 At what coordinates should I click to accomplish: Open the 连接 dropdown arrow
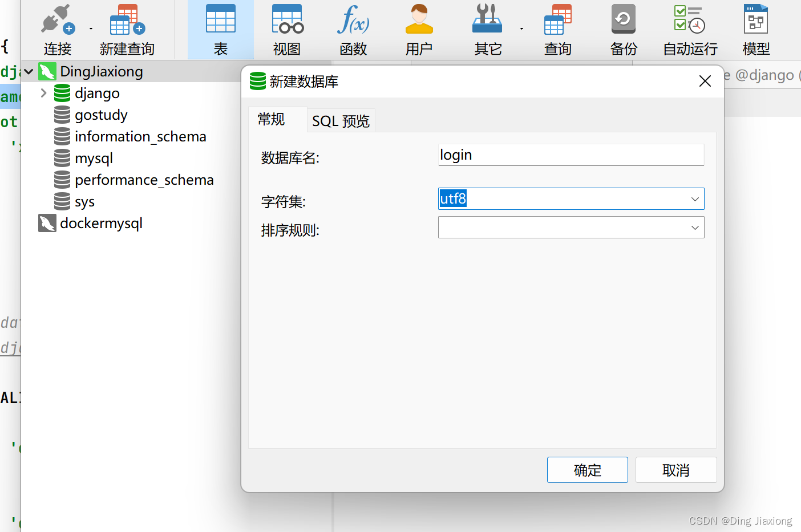pos(91,29)
